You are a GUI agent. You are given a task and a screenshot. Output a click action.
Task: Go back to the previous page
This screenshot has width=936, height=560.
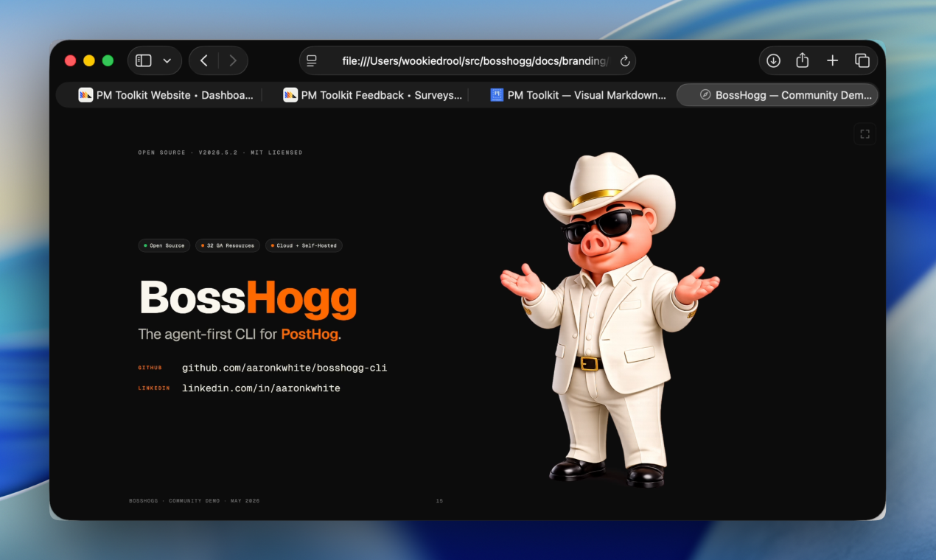click(x=204, y=60)
